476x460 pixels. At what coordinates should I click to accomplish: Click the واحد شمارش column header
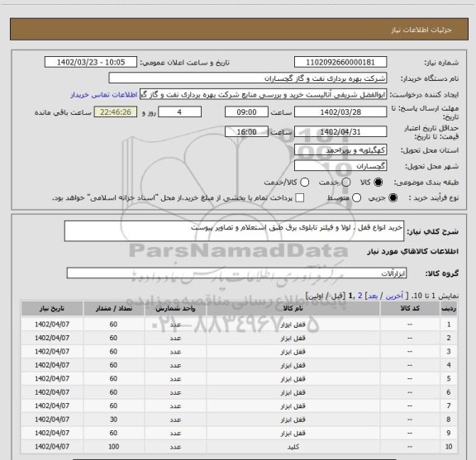175,309
